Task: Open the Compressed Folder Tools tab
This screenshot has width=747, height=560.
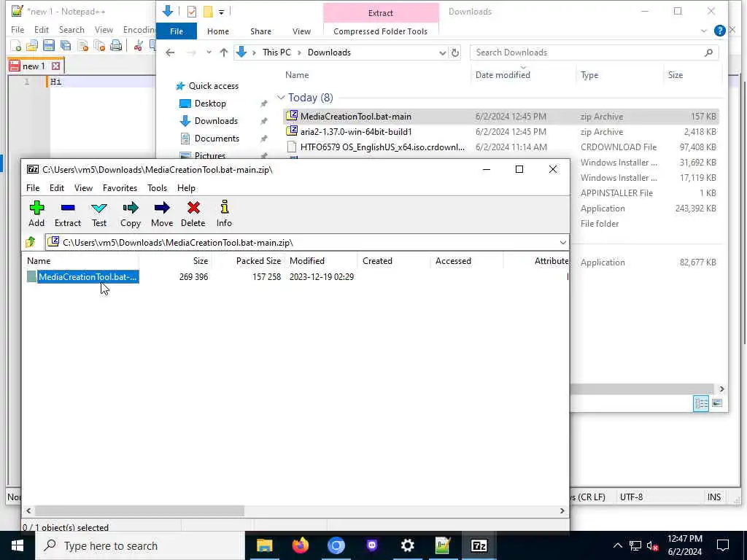Action: coord(380,31)
